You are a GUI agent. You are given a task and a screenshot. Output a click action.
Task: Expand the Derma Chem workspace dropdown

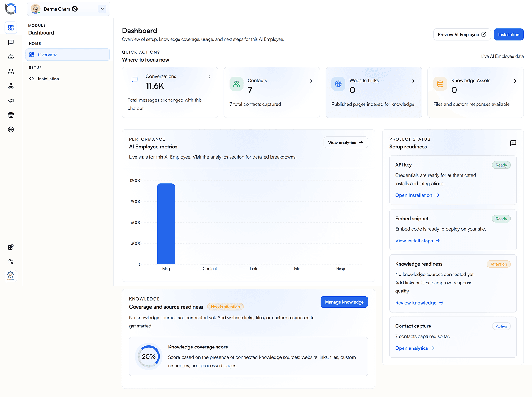102,9
